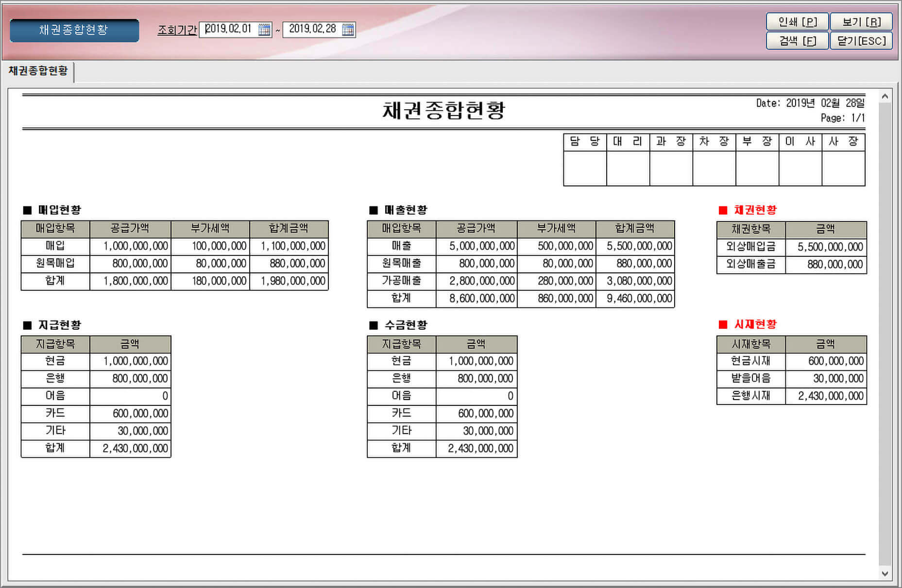Image resolution: width=902 pixels, height=588 pixels.
Task: Open calendar picker for end date 2019.02.28
Action: click(348, 30)
